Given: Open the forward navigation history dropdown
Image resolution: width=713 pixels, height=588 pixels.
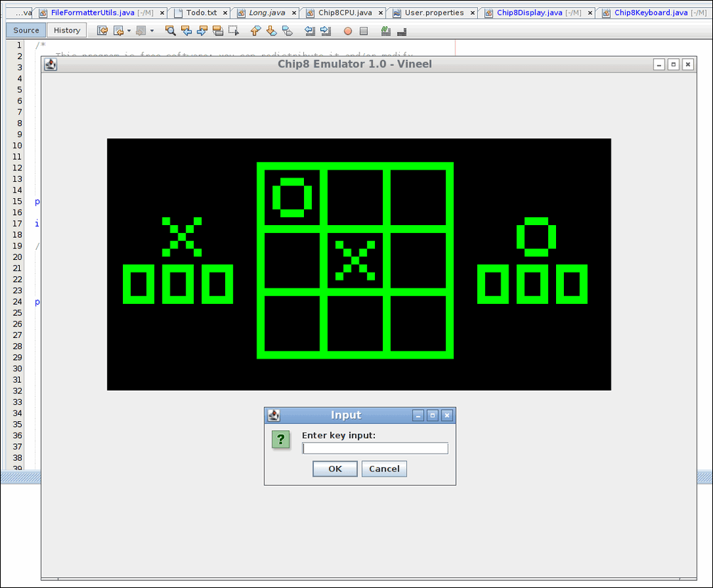Looking at the screenshot, I should click(x=152, y=31).
